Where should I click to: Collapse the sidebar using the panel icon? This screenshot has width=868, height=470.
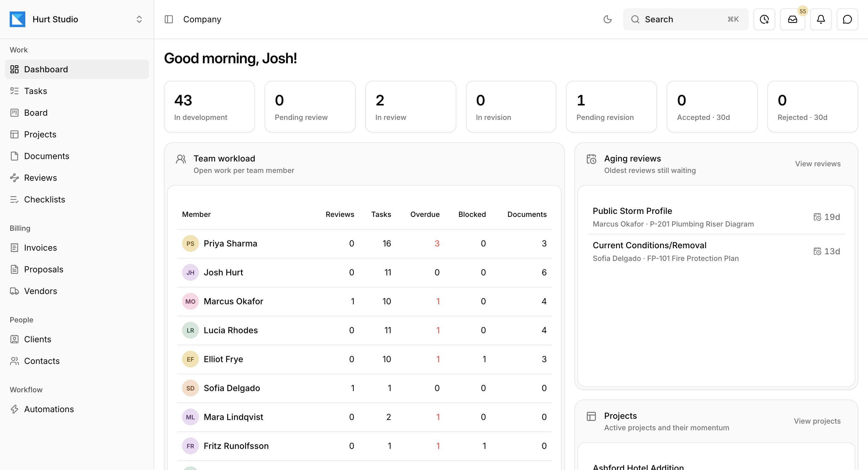coord(169,19)
